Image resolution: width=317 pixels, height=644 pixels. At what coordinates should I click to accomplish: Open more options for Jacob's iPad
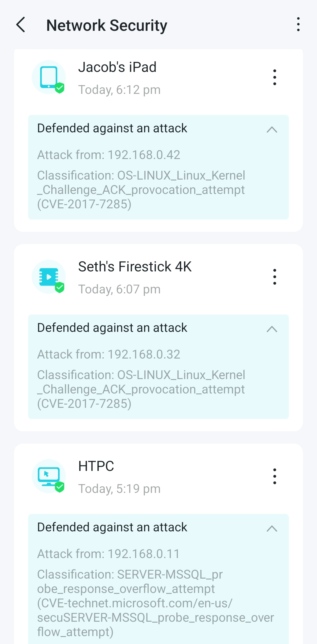click(274, 77)
